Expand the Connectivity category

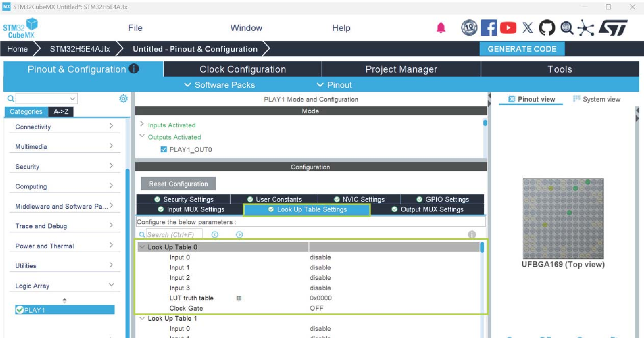tap(111, 126)
